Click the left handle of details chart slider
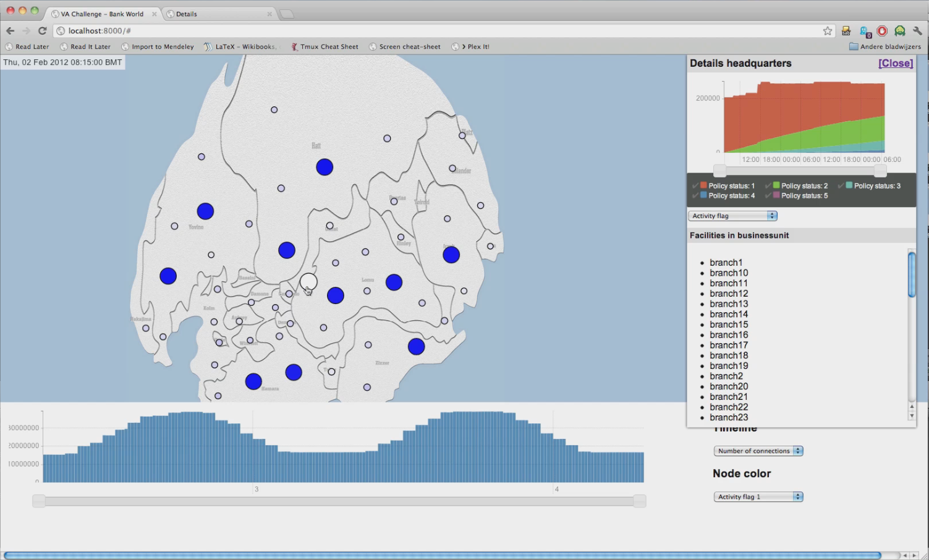929x560 pixels. tap(719, 171)
